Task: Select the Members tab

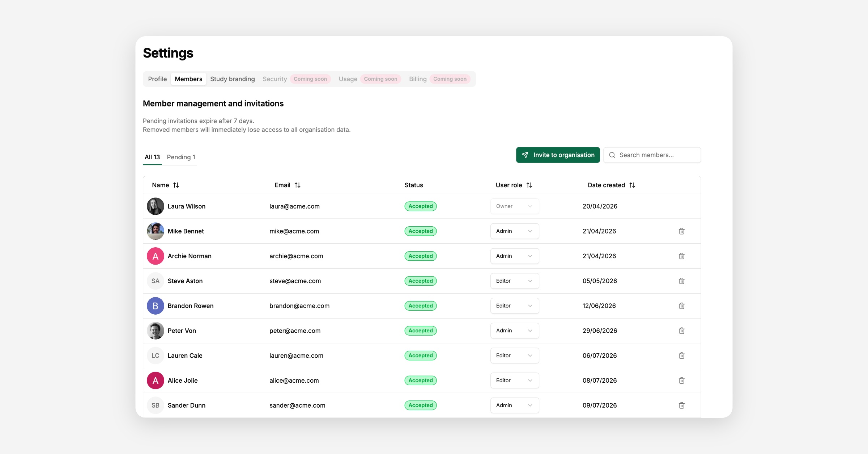Action: pos(188,79)
